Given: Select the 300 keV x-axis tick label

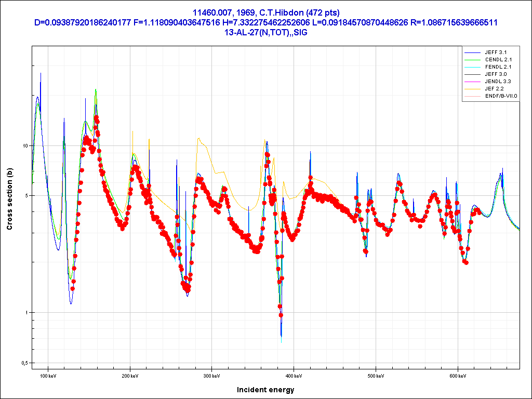Looking at the screenshot, I should pyautogui.click(x=212, y=375).
